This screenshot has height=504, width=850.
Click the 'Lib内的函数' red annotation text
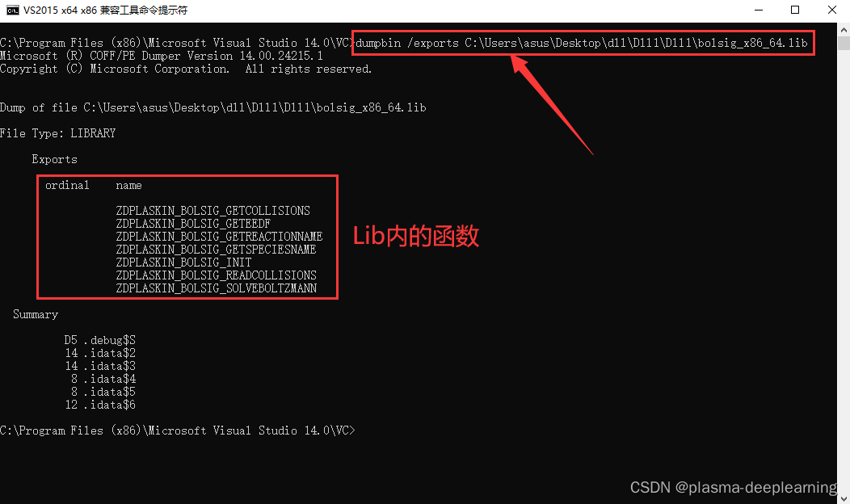[x=416, y=236]
